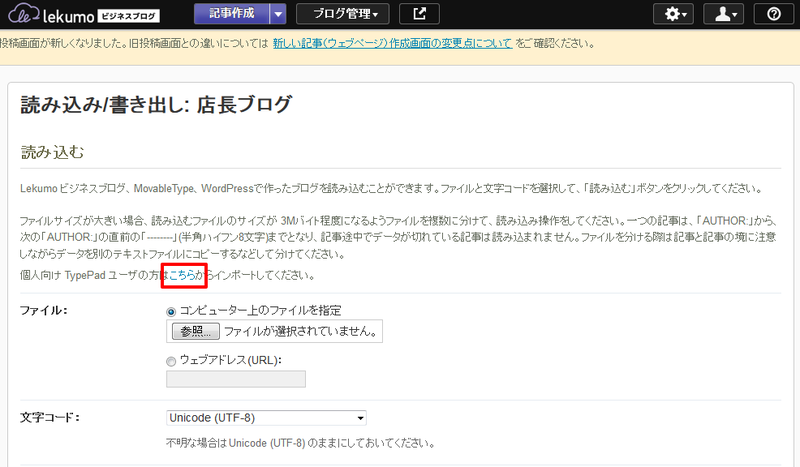
Task: Click the 参照... browse button
Action: point(196,331)
